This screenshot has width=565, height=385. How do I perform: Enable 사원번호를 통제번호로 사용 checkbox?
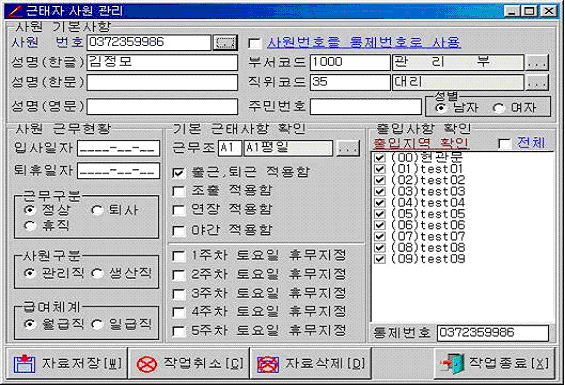tap(255, 43)
